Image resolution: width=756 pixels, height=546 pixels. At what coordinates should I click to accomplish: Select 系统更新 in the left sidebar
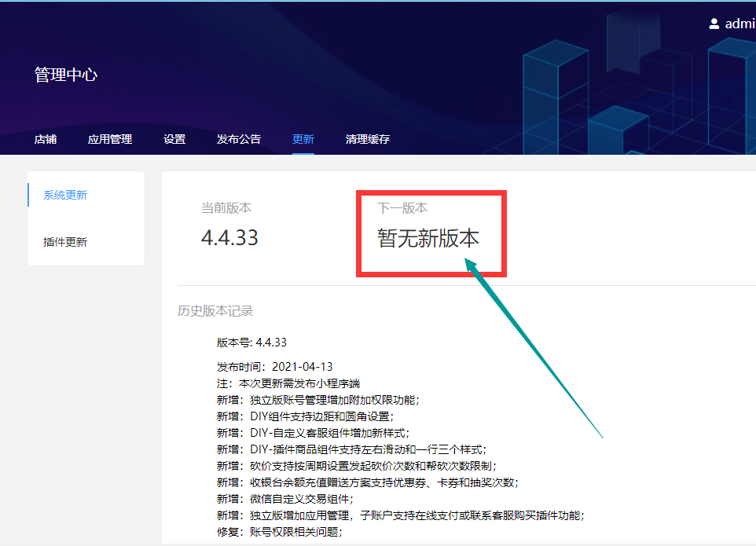[x=65, y=195]
